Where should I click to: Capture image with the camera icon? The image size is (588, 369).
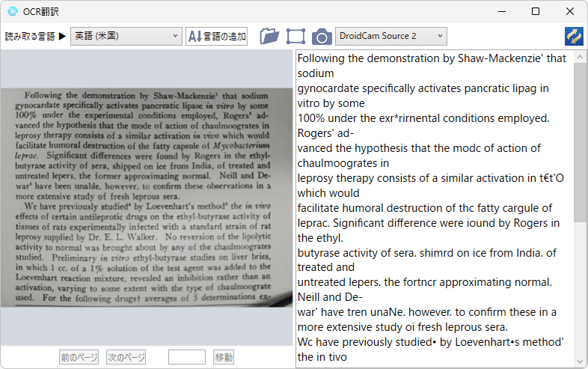point(322,36)
